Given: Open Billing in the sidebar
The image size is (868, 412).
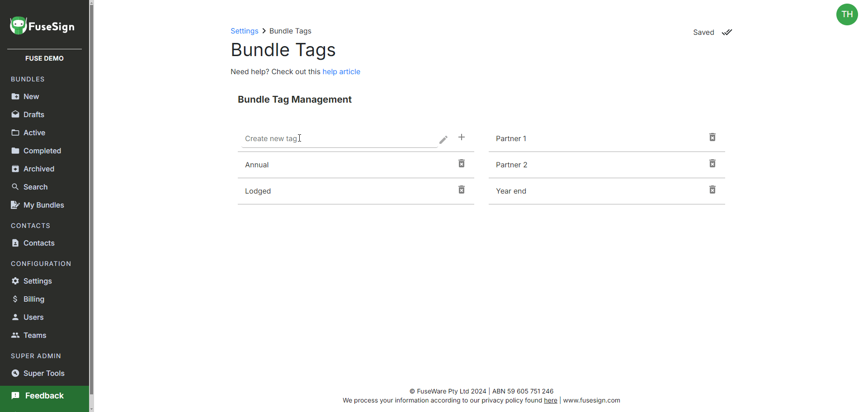Looking at the screenshot, I should (33, 299).
